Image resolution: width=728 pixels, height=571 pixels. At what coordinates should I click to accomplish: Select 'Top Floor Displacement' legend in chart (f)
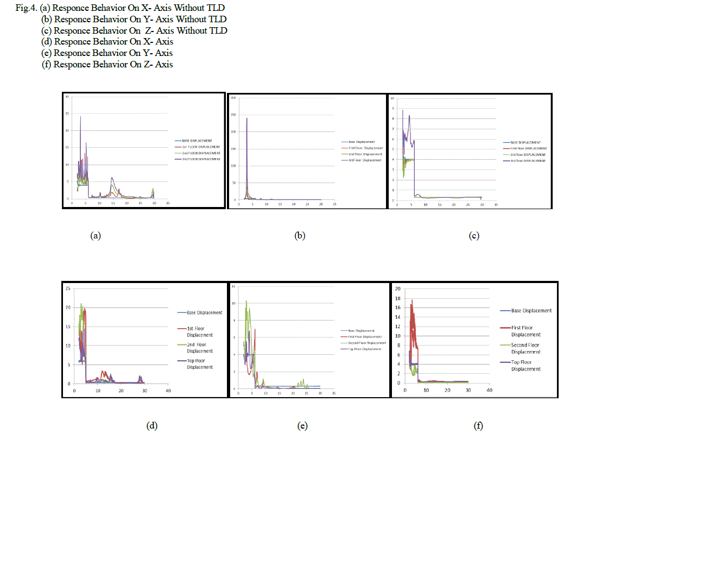[x=525, y=366]
